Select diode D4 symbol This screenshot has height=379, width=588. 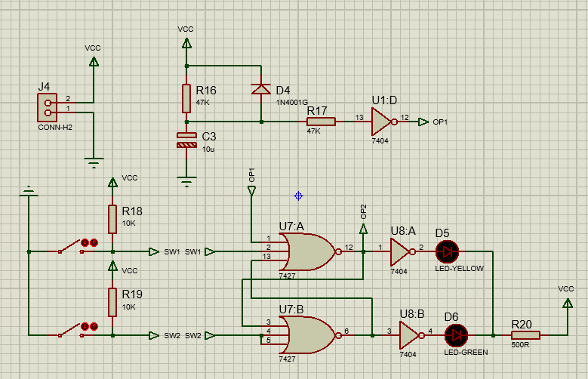tap(261, 89)
